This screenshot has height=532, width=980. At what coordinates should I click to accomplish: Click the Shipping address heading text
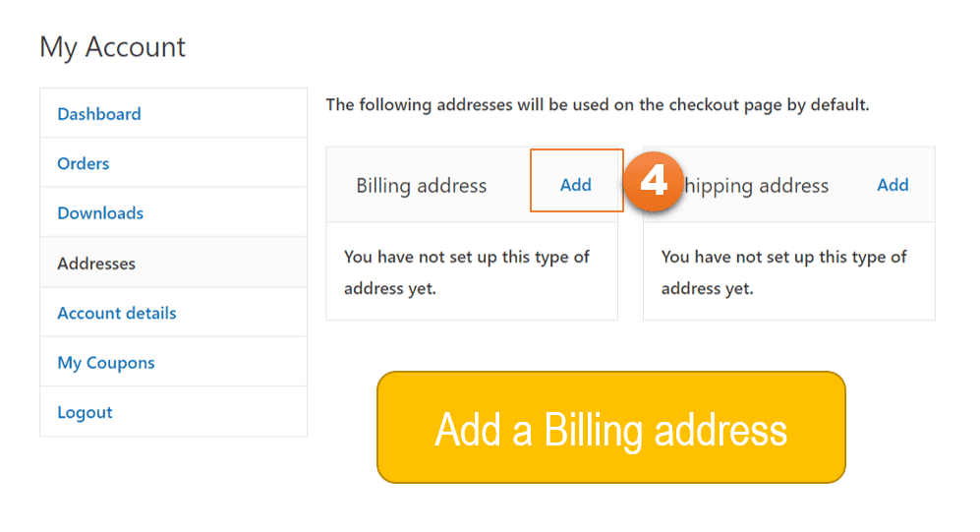pyautogui.click(x=756, y=186)
